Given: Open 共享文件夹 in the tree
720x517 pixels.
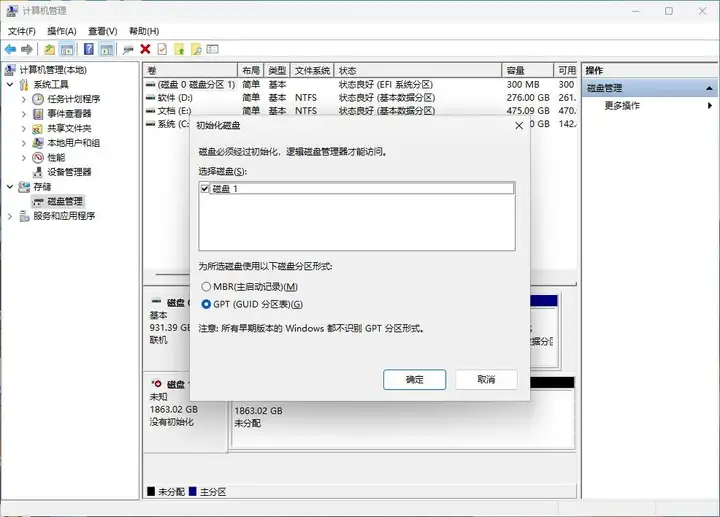Looking at the screenshot, I should (x=69, y=128).
